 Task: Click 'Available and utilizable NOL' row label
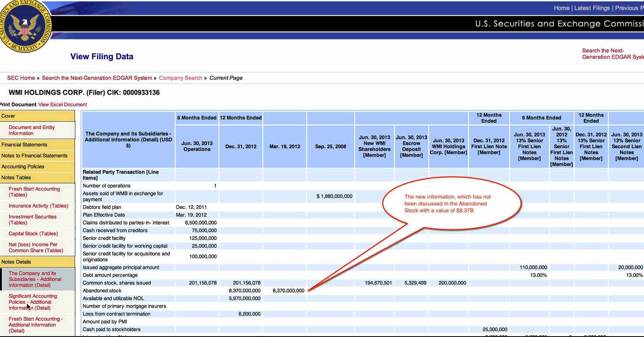(113, 299)
